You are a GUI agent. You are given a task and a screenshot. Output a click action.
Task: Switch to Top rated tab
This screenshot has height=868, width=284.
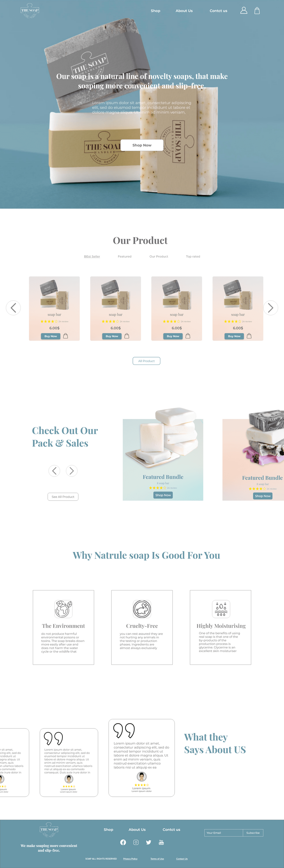click(x=193, y=256)
